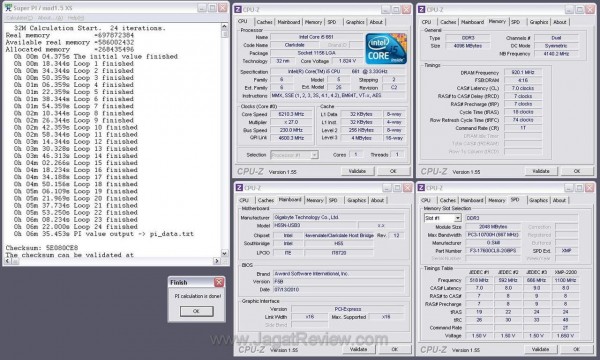Click the "Checksum: 5E080CE8" line
The image size is (600, 360).
(42, 248)
